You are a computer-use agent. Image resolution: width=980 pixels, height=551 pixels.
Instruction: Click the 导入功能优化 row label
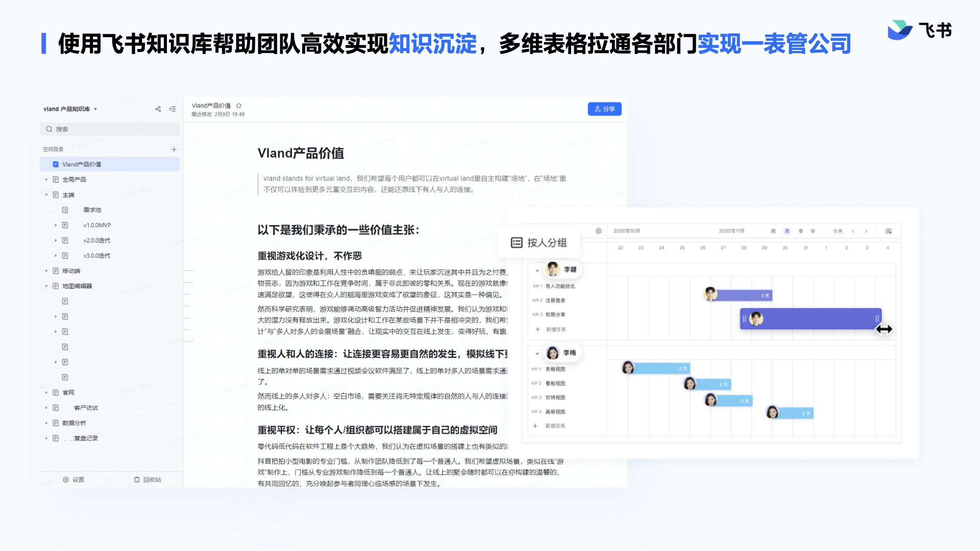click(x=560, y=286)
